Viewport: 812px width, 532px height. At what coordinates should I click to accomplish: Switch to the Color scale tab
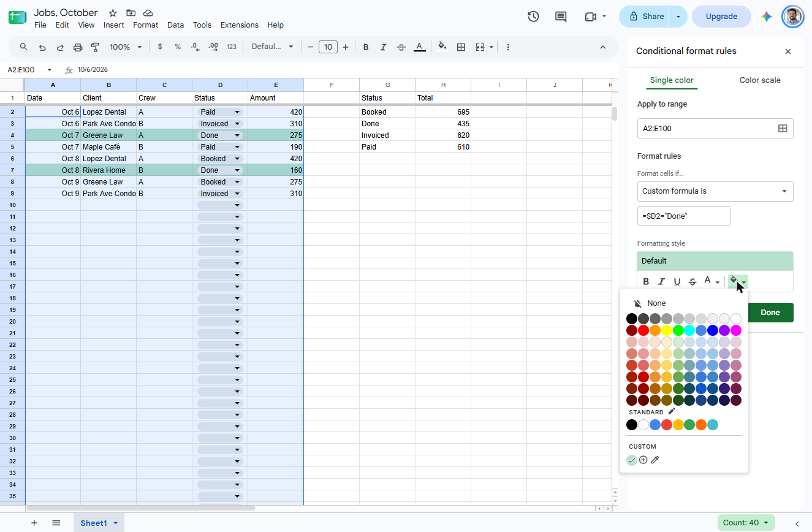click(x=760, y=80)
